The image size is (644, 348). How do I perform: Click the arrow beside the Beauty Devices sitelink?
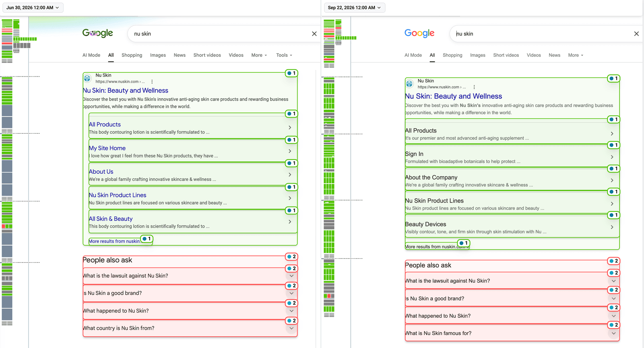612,227
